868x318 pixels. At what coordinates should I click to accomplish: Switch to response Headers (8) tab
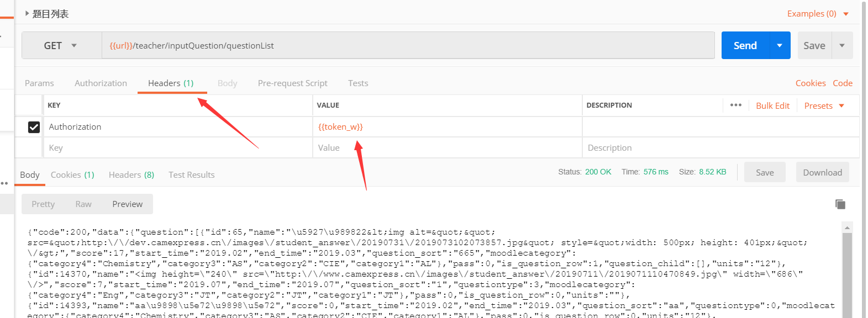click(131, 175)
